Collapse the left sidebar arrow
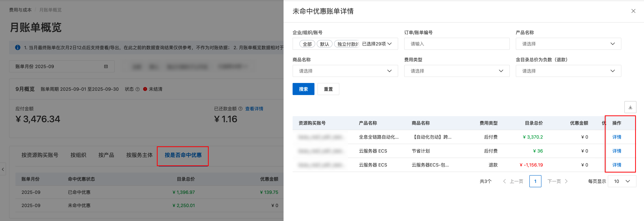 [3, 169]
